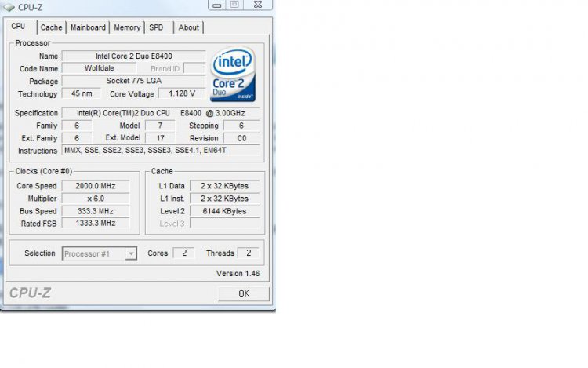Click the L1 Inst. cache value field
588x368 pixels.
click(225, 199)
